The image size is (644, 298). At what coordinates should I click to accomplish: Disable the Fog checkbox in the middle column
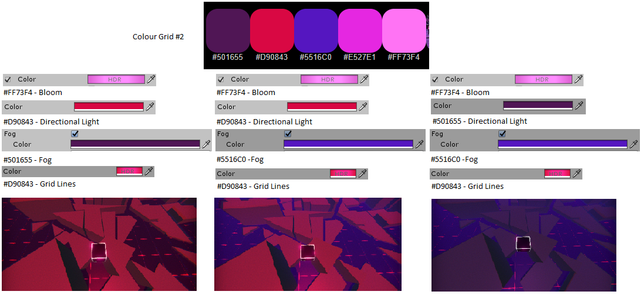click(x=288, y=134)
